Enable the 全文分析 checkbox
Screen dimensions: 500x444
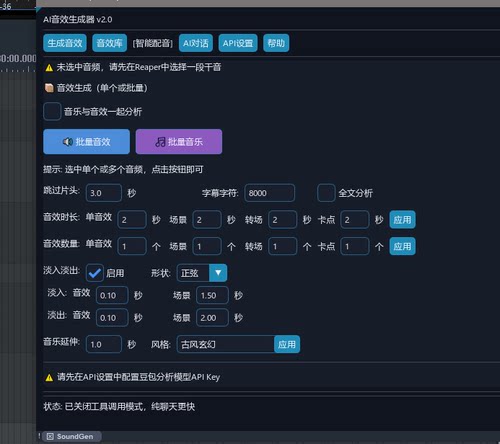(x=326, y=193)
